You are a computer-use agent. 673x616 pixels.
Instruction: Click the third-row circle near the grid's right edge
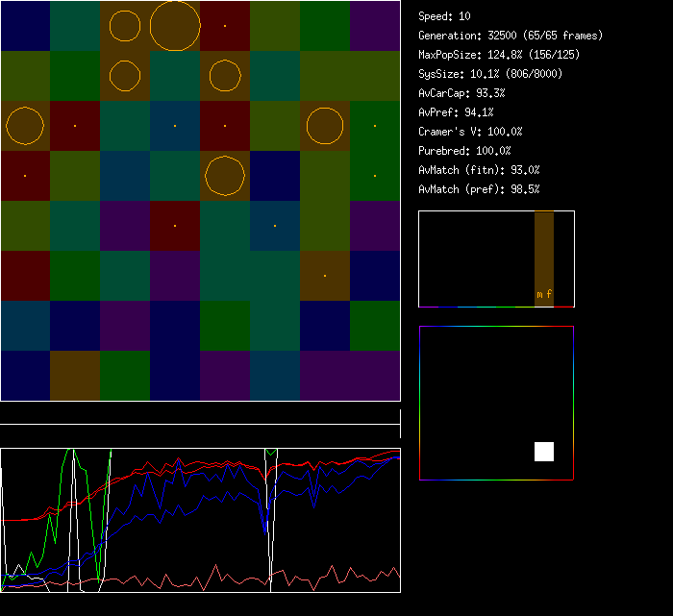pos(325,126)
